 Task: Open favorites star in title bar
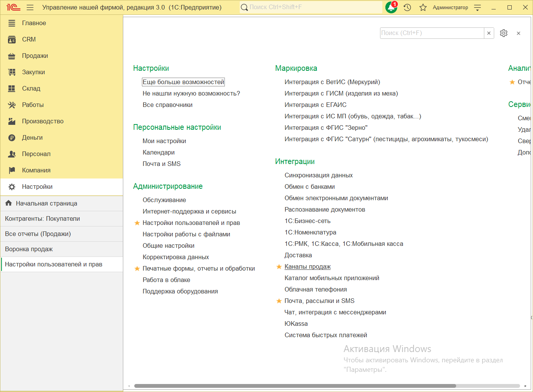423,7
